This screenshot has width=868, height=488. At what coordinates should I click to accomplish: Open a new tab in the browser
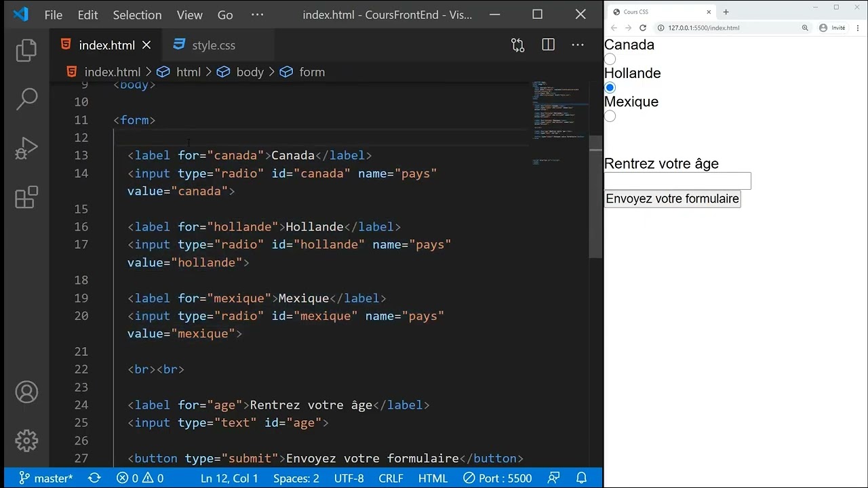[x=726, y=12]
